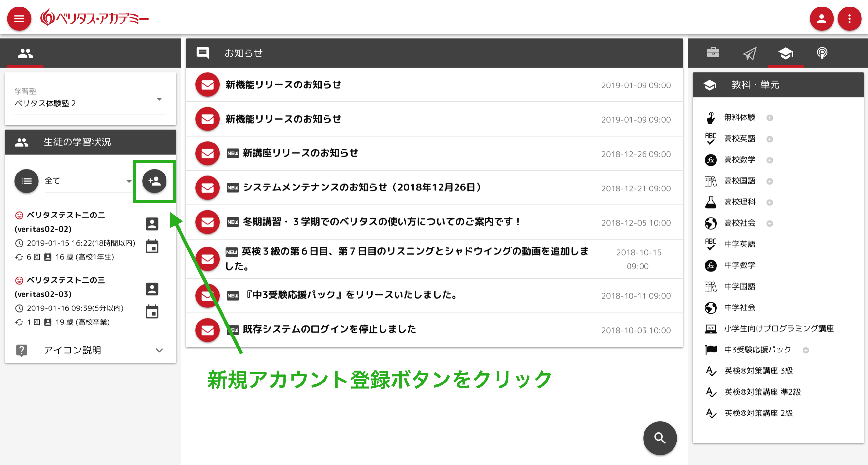Viewport: 868px width, 465px height.
Task: Click 高校国語 books icon
Action: coord(711,181)
